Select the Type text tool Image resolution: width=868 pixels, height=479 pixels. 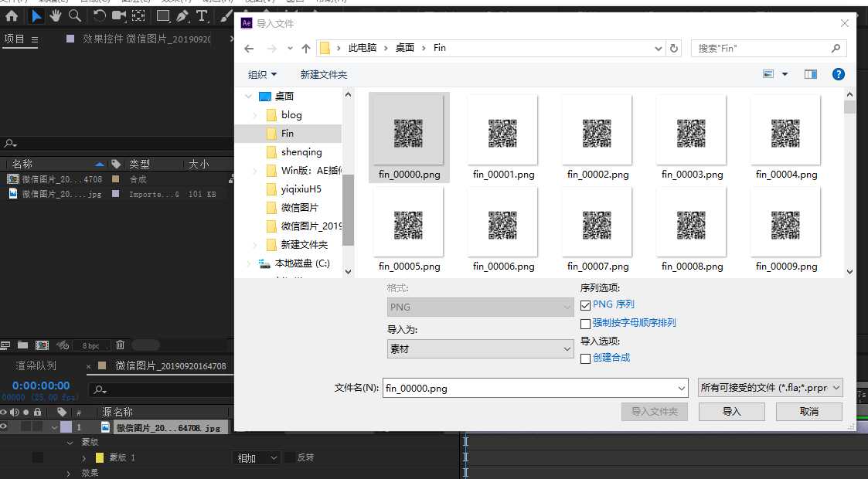coord(202,15)
